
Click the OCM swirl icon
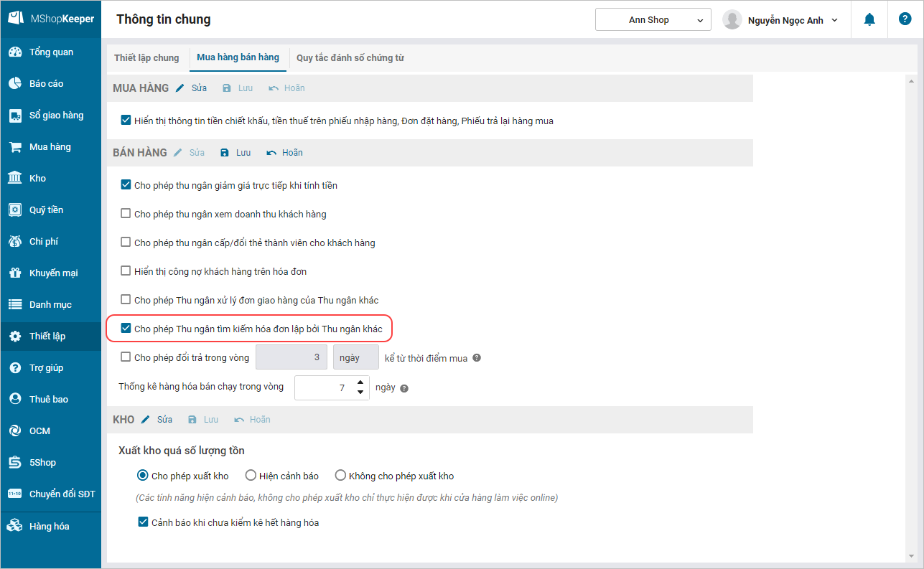point(15,431)
